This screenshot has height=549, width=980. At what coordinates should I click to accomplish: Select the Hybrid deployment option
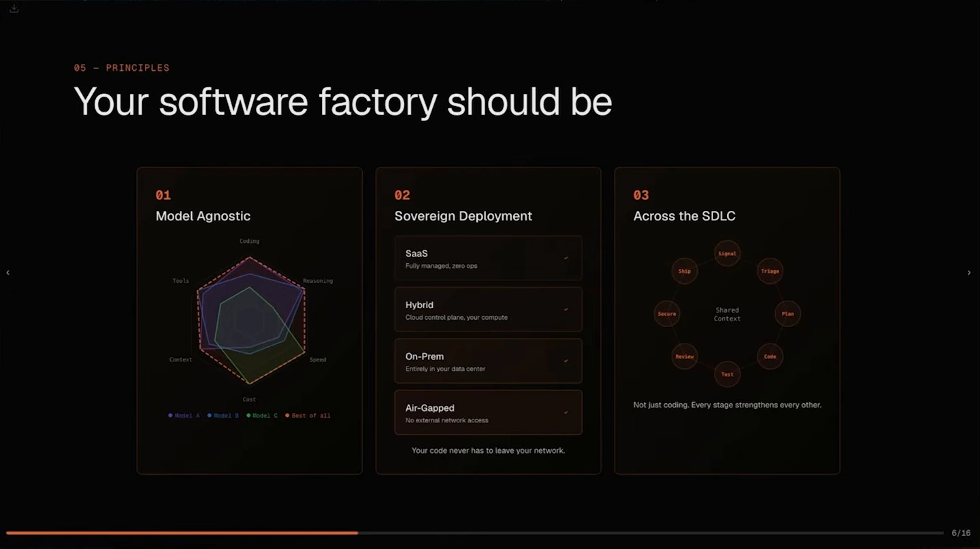pyautogui.click(x=488, y=310)
